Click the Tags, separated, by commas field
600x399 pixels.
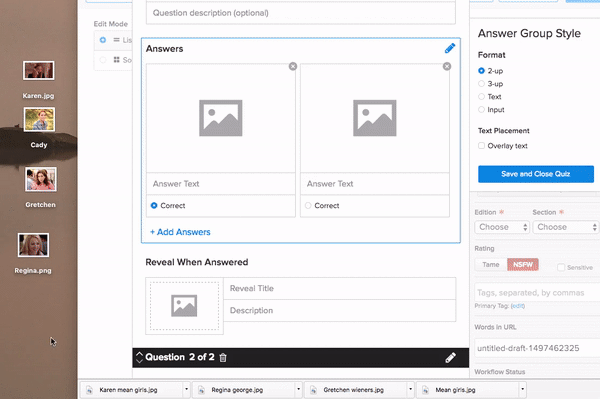[x=537, y=293]
